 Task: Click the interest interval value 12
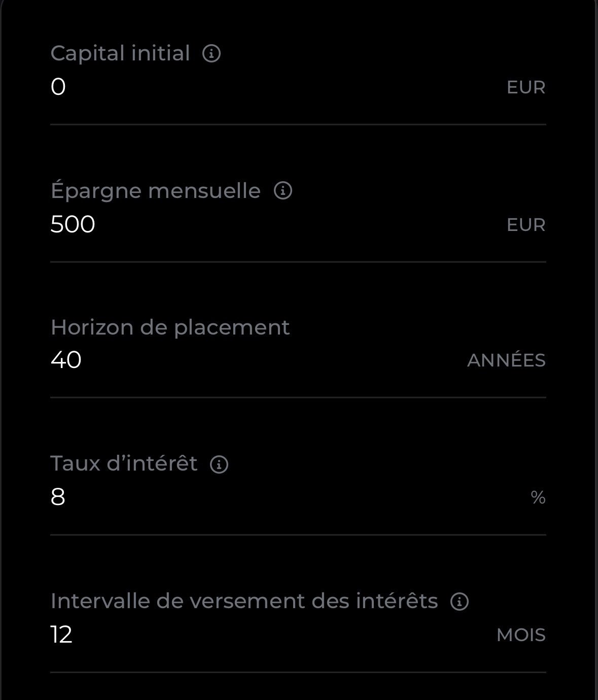[61, 635]
